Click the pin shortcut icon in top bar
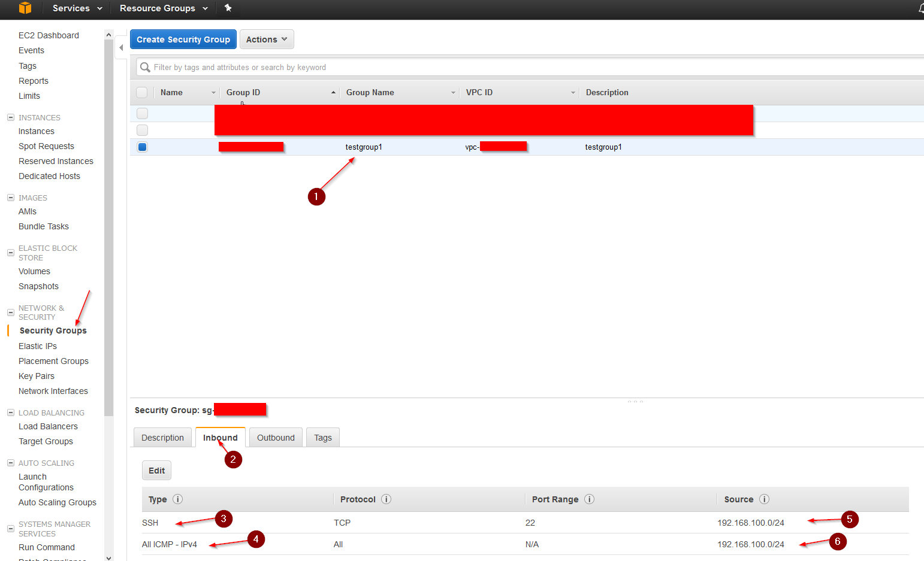924x561 pixels. coord(228,8)
